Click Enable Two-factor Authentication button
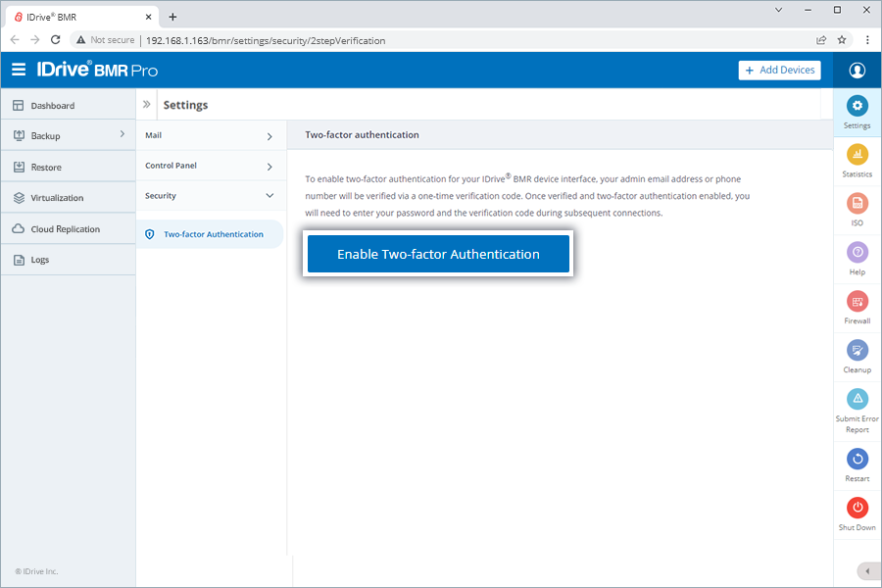Image resolution: width=882 pixels, height=588 pixels. pos(438,254)
